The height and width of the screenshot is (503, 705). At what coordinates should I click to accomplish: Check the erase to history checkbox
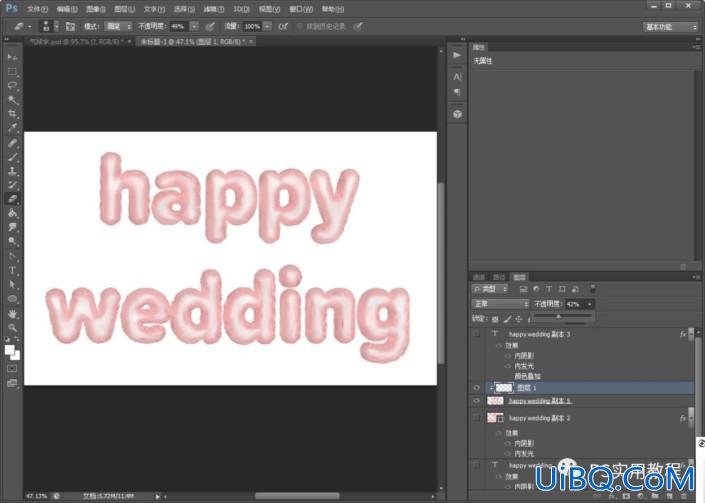300,27
